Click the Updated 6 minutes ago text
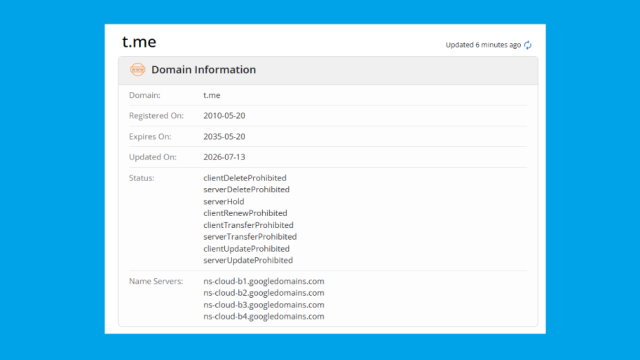The height and width of the screenshot is (360, 640). (483, 45)
